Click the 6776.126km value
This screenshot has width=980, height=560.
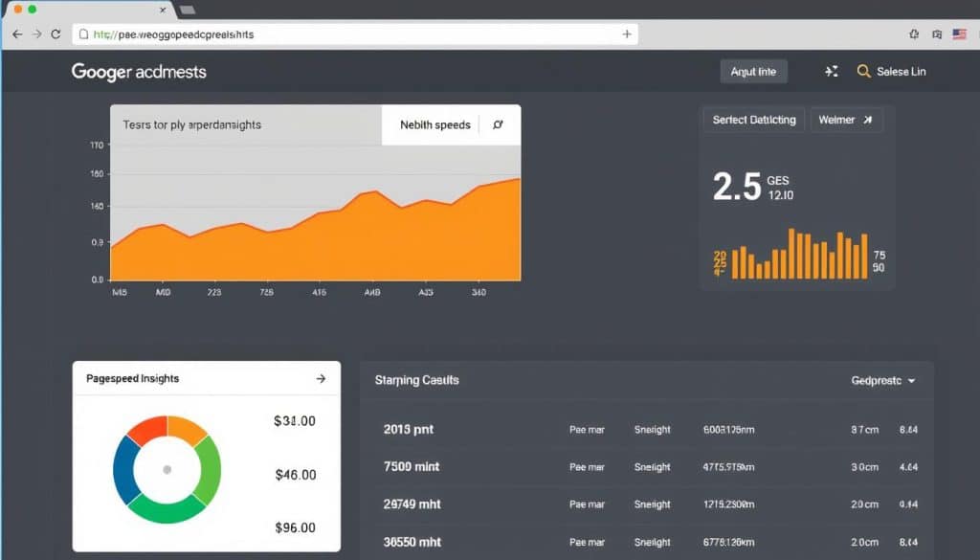click(728, 543)
